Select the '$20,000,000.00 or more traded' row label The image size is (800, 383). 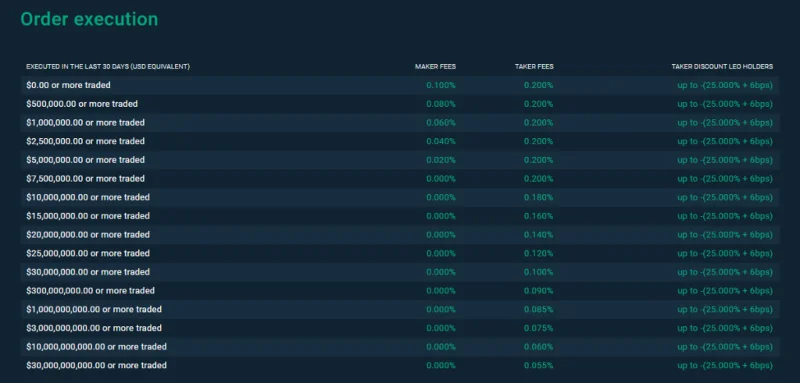point(88,235)
